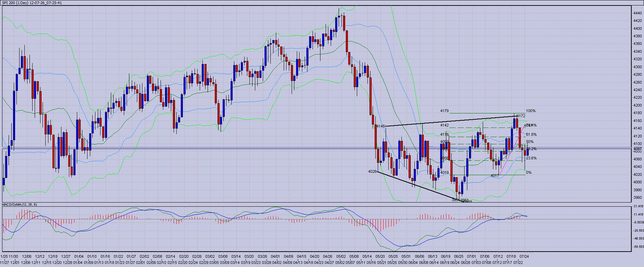The image size is (644, 267).
Task: Click the 4179 price label on Fibonacci high
Action: [444, 111]
